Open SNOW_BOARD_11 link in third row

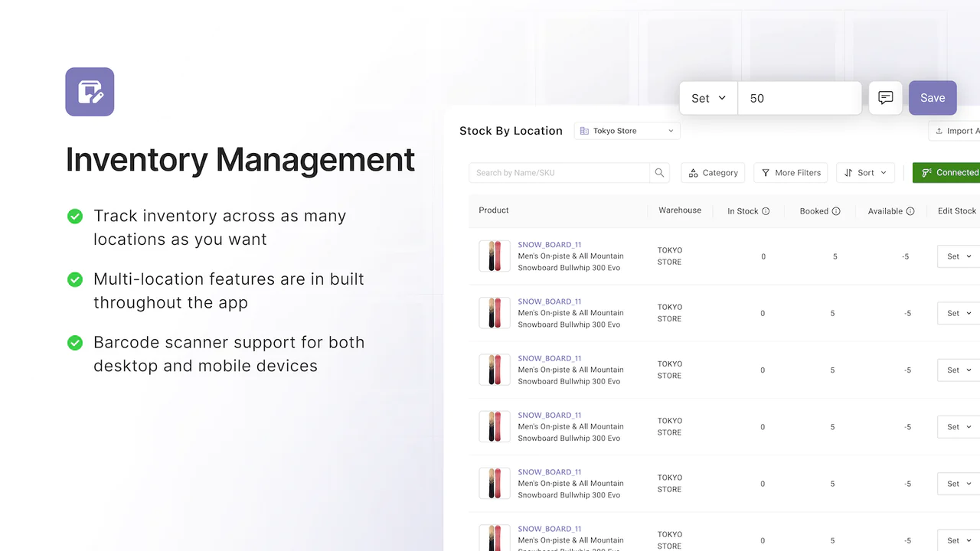[550, 358]
